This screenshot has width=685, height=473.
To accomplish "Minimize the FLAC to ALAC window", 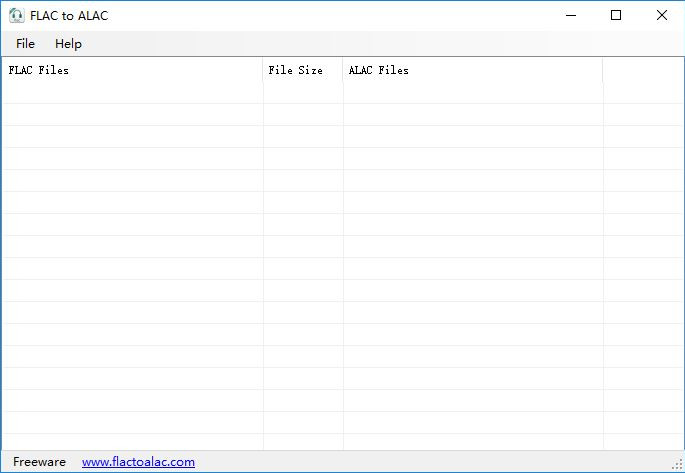I will tap(571, 15).
